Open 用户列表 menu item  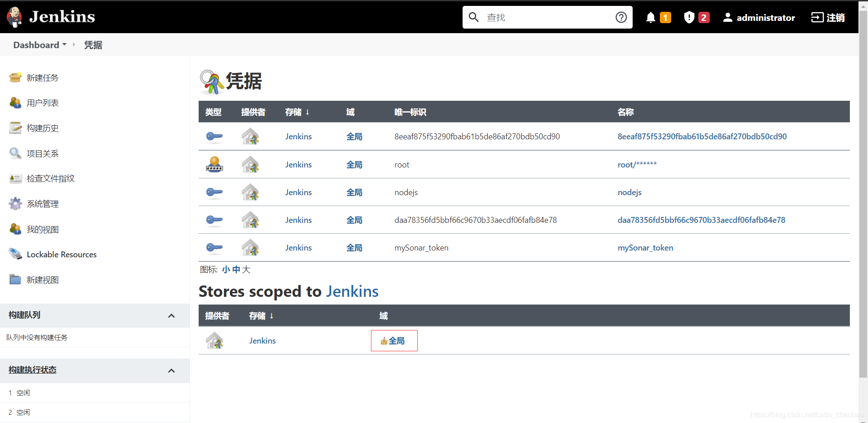tap(43, 103)
